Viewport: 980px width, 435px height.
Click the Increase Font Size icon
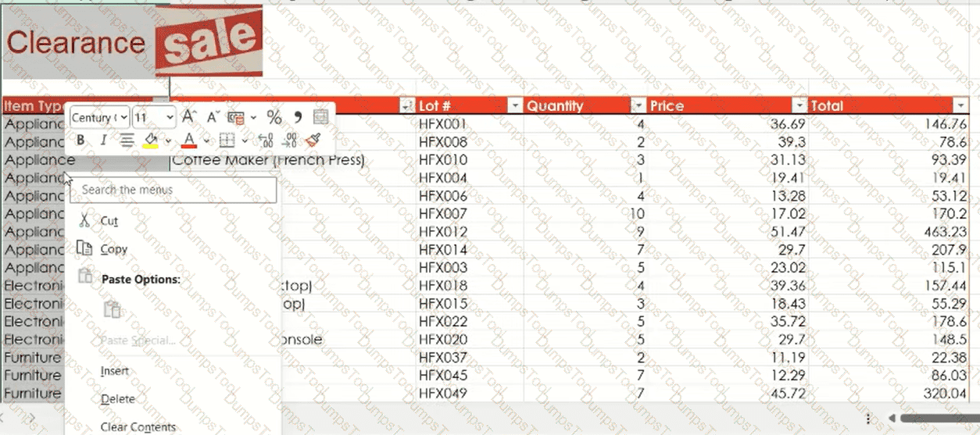click(x=188, y=117)
